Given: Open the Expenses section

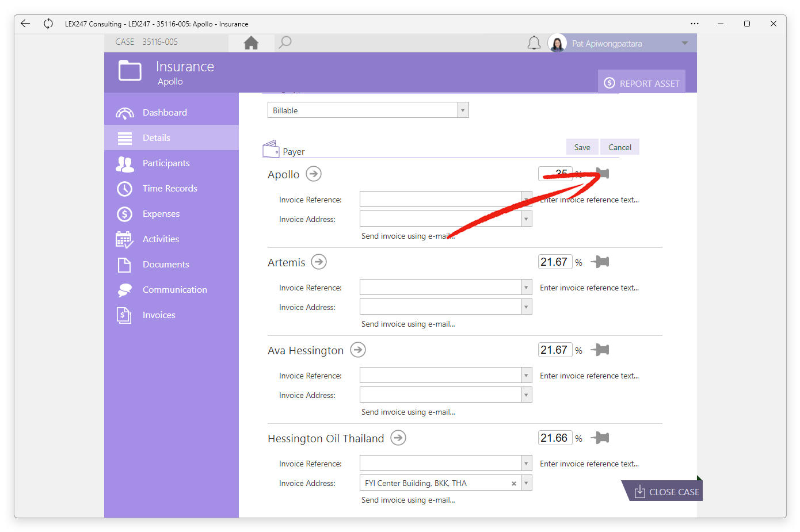Looking at the screenshot, I should click(172, 213).
